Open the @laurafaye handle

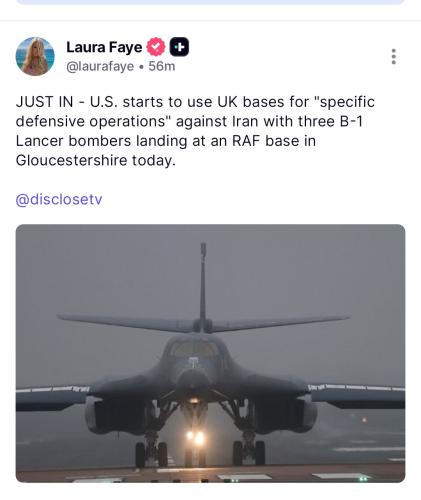click(x=100, y=66)
